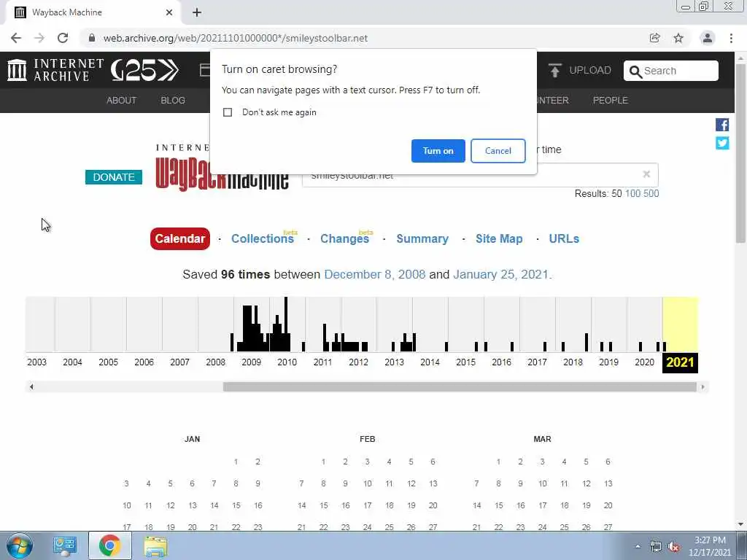Click the DONATE button
Screen dimensions: 747x560
114,177
